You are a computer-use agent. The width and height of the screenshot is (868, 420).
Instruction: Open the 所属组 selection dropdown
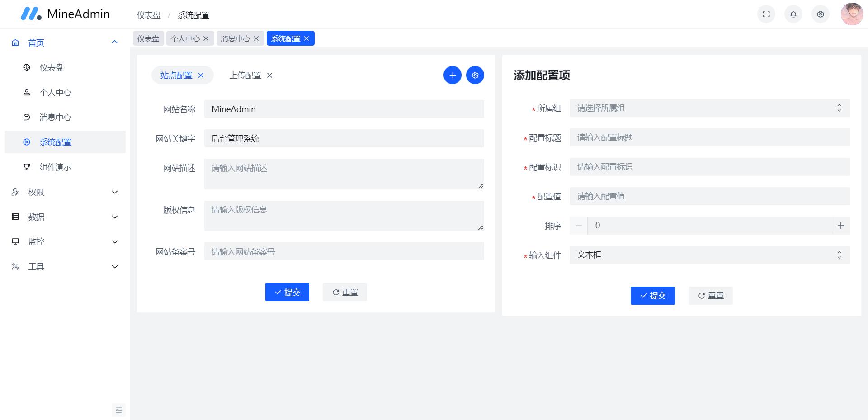[708, 109]
